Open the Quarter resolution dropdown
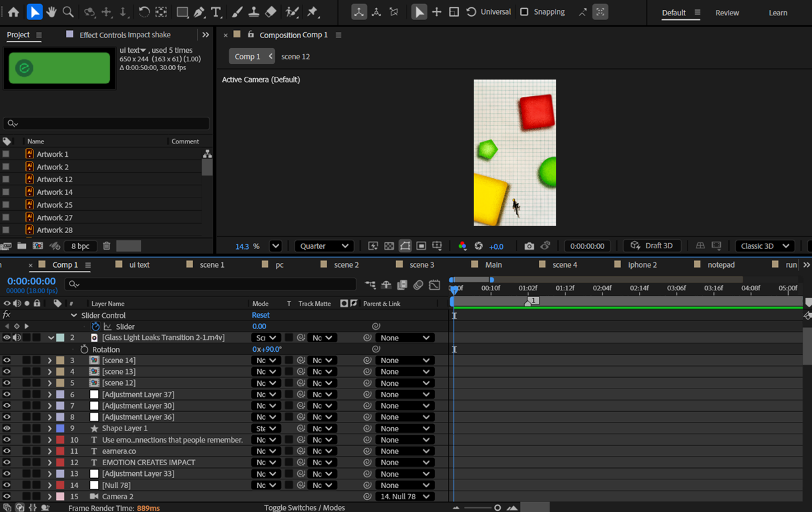 click(324, 246)
